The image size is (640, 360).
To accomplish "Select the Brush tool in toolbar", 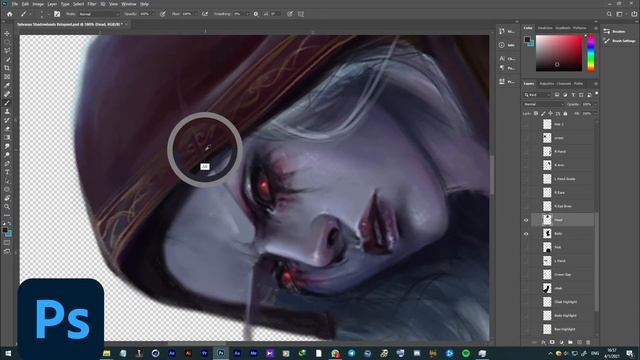I will 7,103.
